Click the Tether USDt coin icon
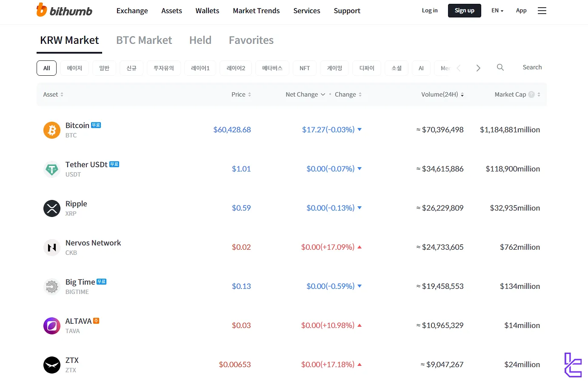Viewport: 588px width, 385px height. [52, 169]
